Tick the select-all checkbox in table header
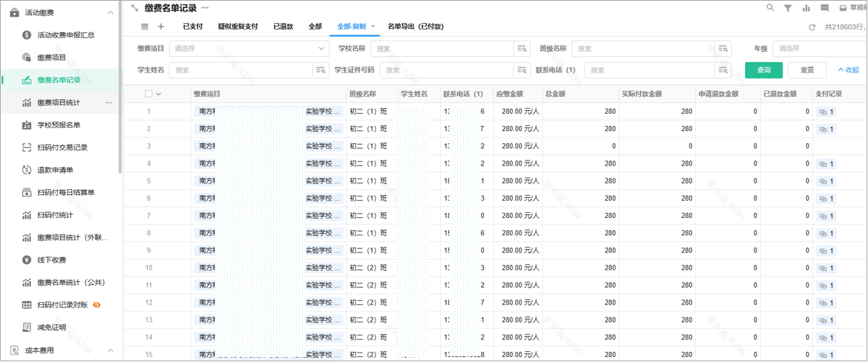 149,94
